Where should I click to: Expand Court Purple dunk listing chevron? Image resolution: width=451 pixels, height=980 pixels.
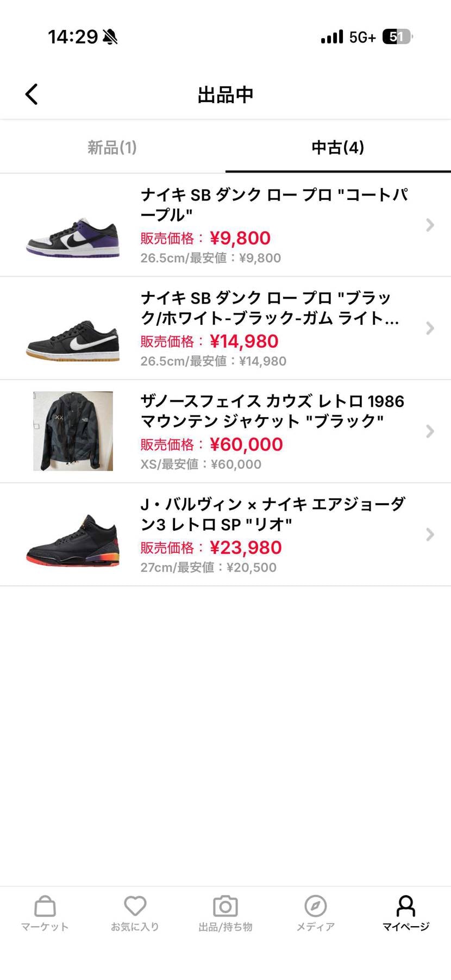click(430, 225)
